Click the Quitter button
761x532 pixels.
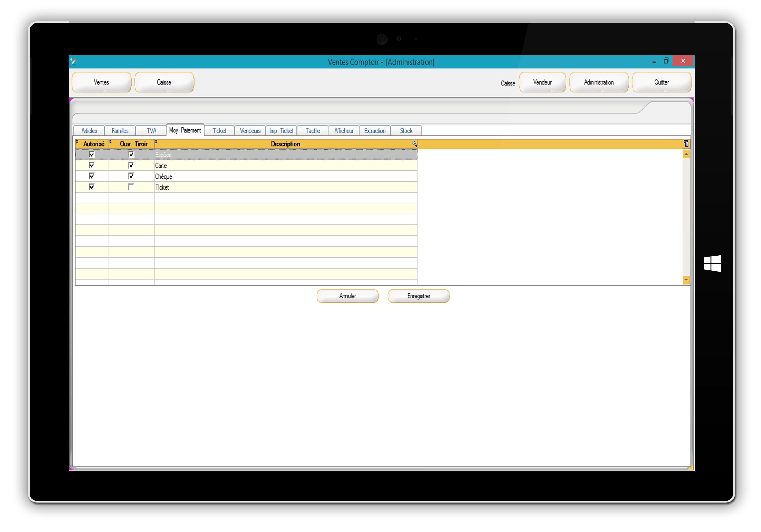pyautogui.click(x=661, y=82)
